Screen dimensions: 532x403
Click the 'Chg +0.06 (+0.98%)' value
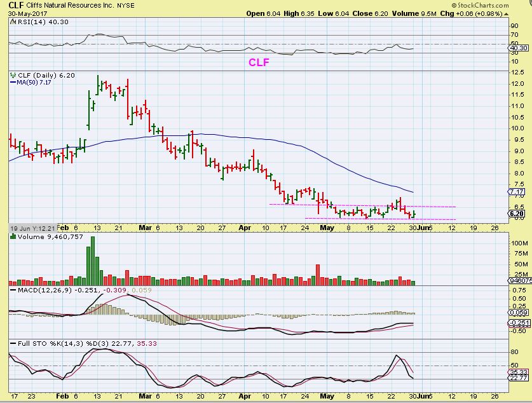coord(471,13)
